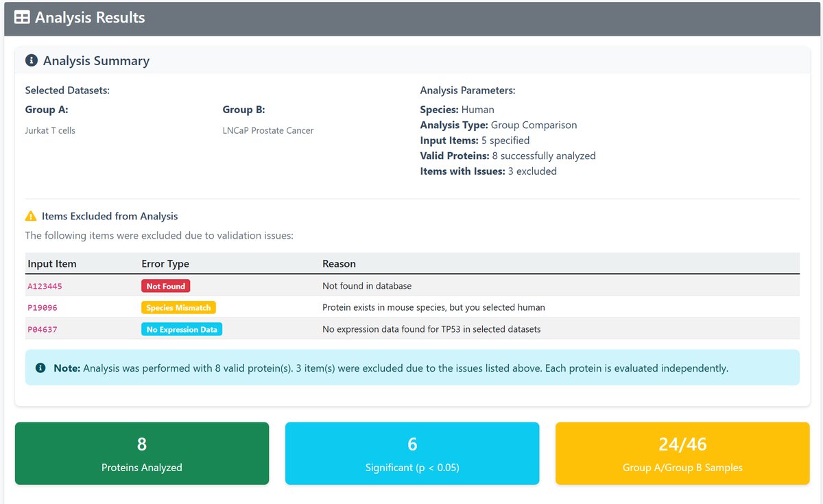Viewport: 823px width, 504px height.
Task: Click the table icon beside Analysis Results
Action: (22, 18)
